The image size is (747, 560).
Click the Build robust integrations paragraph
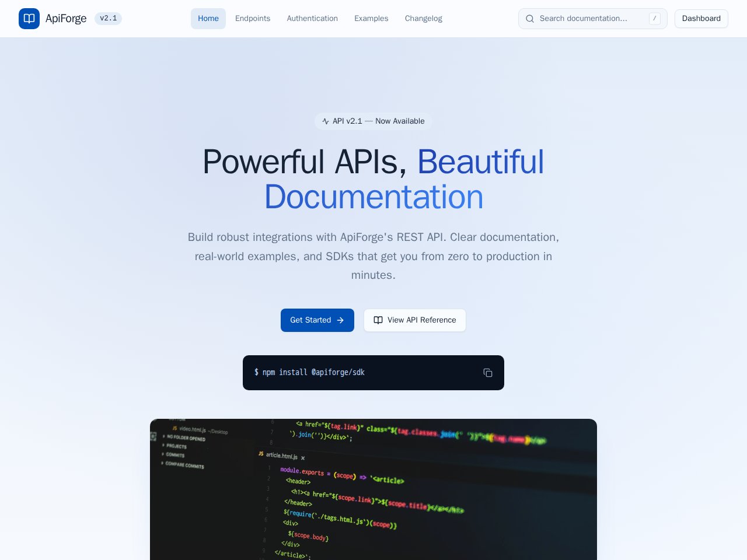pos(373,256)
